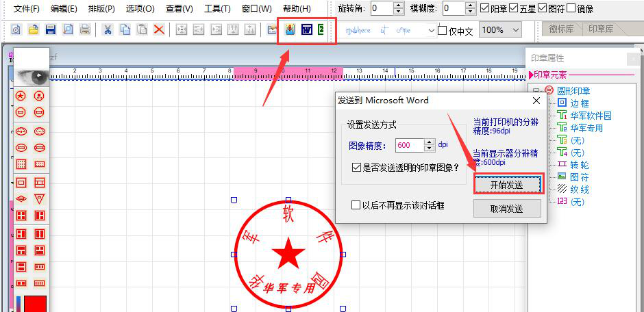The image size is (644, 312).
Task: Uncheck 是否发送透明的印章图象 option
Action: (356, 168)
